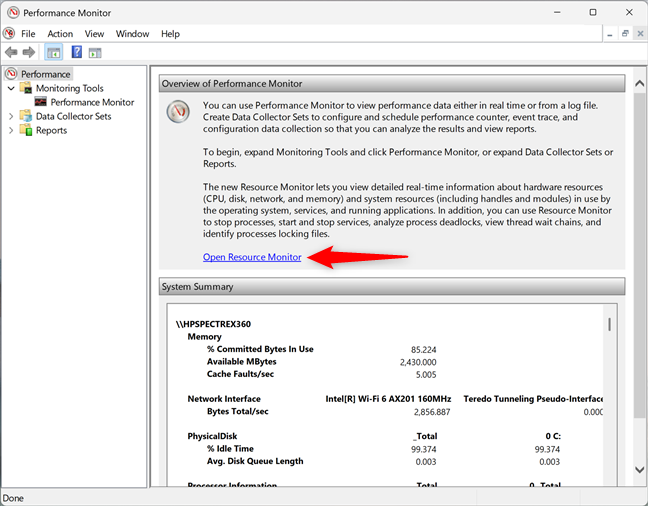Click % Committed Bytes In Use row
Screen dimensions: 648x506
[260, 349]
